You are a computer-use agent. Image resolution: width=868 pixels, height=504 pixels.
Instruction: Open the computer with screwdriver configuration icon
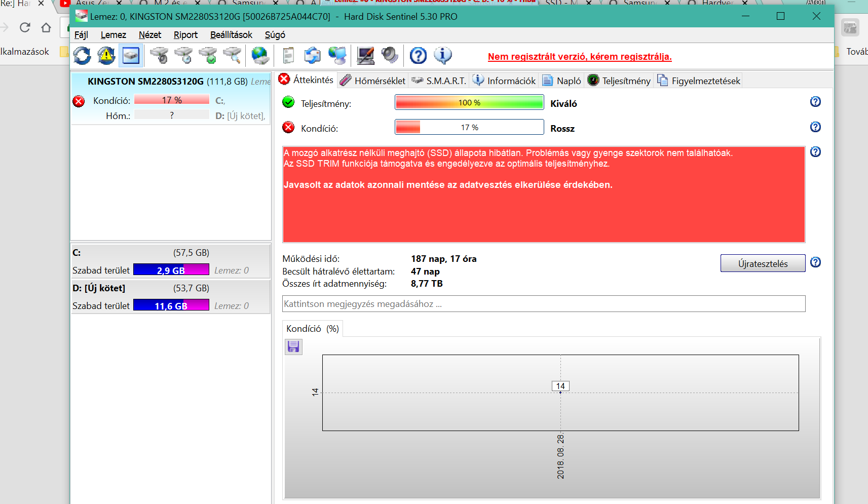[x=365, y=56]
